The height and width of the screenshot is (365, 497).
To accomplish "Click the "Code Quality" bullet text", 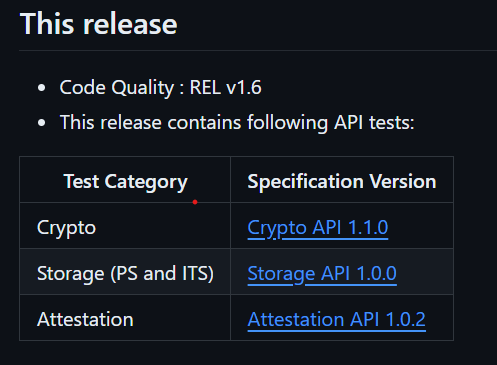I will point(117,88).
